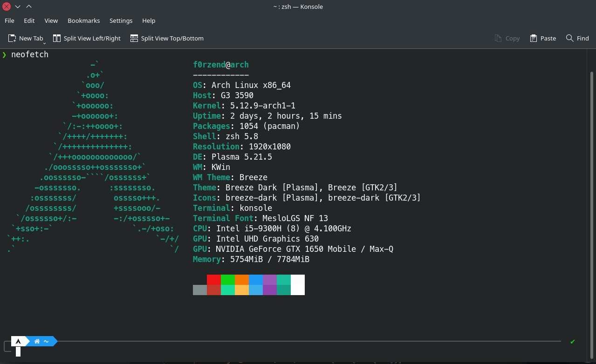Click the white color block in palette
The height and width of the screenshot is (364, 596).
point(298,285)
